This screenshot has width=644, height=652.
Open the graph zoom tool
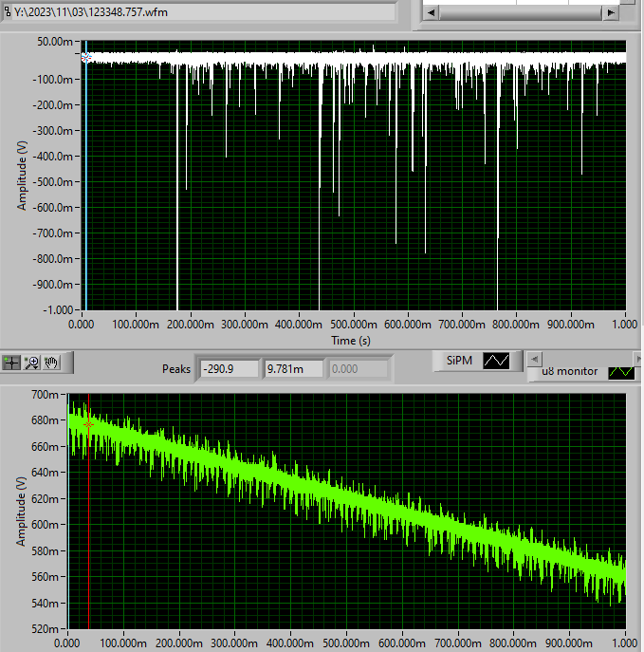tap(31, 363)
